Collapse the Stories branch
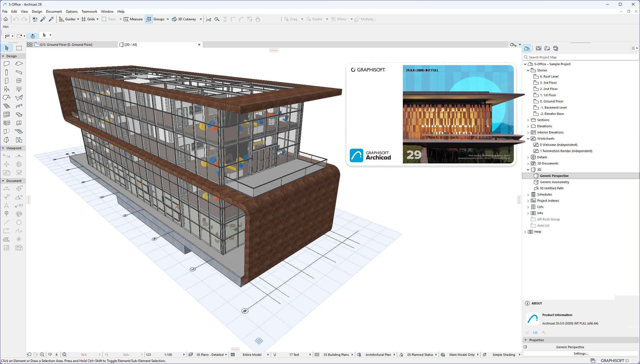Viewport: 640px width, 364px height. tap(528, 70)
